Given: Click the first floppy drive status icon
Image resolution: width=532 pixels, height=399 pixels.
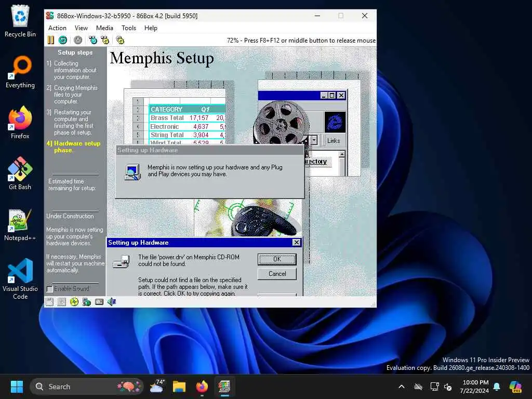Looking at the screenshot, I should (49, 302).
